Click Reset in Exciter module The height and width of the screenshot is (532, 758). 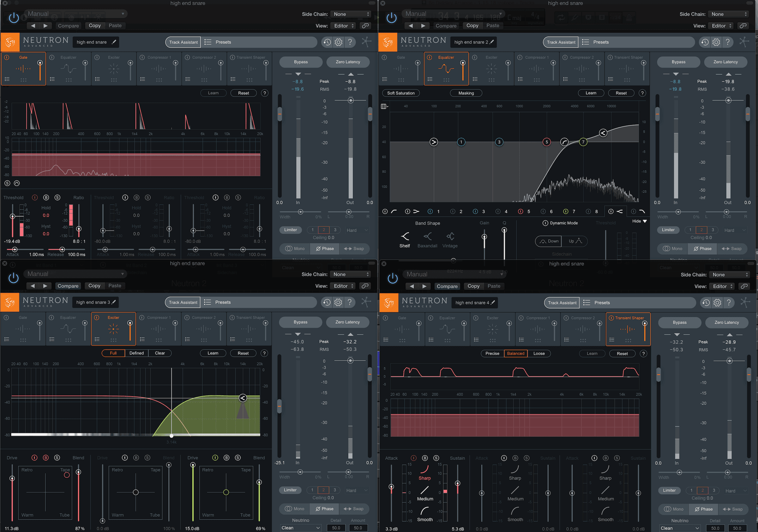243,353
